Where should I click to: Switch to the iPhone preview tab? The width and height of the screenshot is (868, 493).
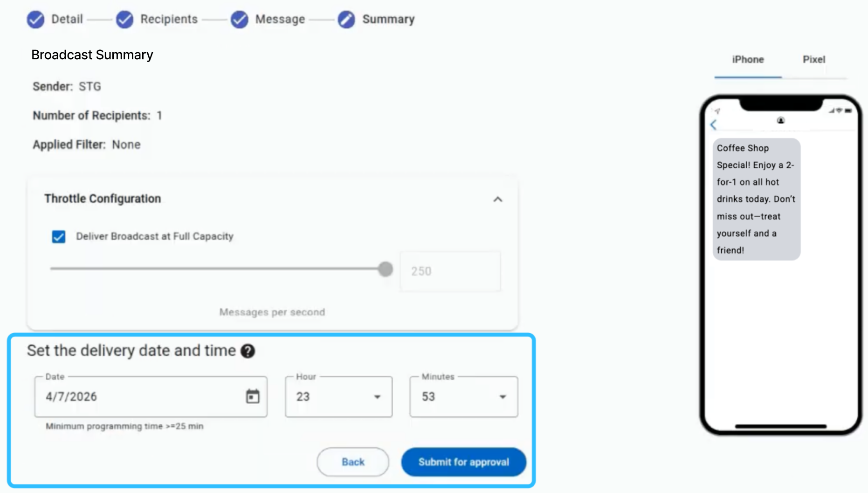(x=748, y=60)
